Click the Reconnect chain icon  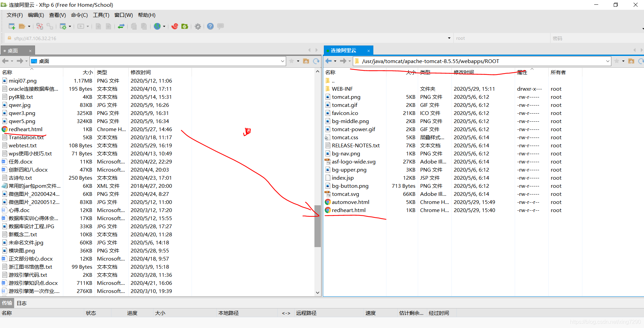click(50, 26)
